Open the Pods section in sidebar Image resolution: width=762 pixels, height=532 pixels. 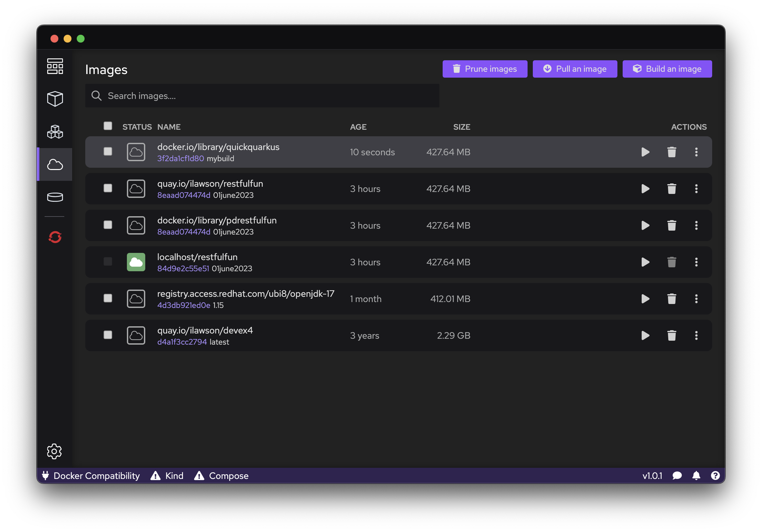tap(55, 132)
